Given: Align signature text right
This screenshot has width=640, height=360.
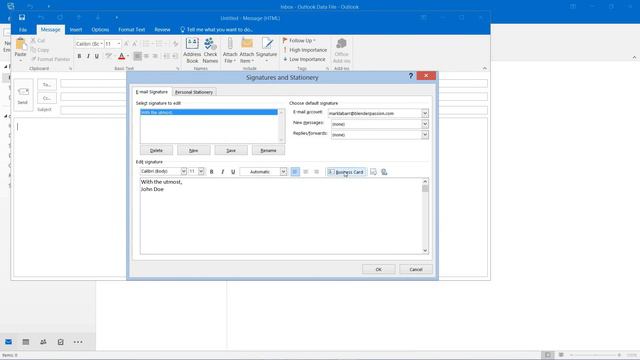Looking at the screenshot, I should tap(316, 172).
